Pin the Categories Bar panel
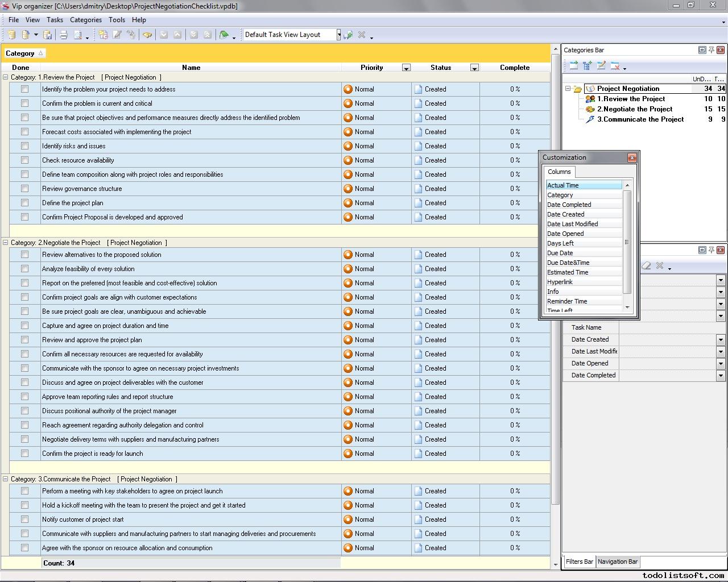728x582 pixels. tap(711, 50)
